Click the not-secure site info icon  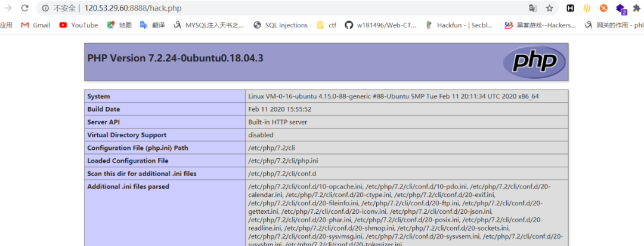click(45, 8)
